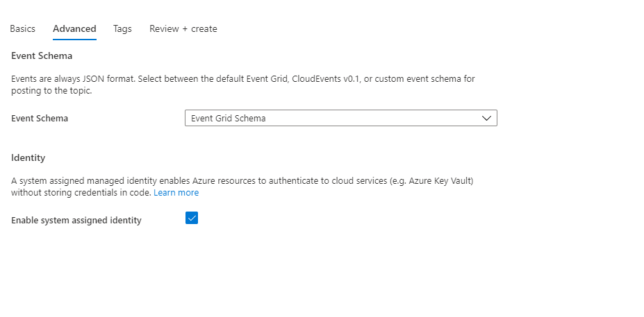Click the 'Enable system assigned identity' label
Image resolution: width=644 pixels, height=317 pixels.
coord(76,221)
